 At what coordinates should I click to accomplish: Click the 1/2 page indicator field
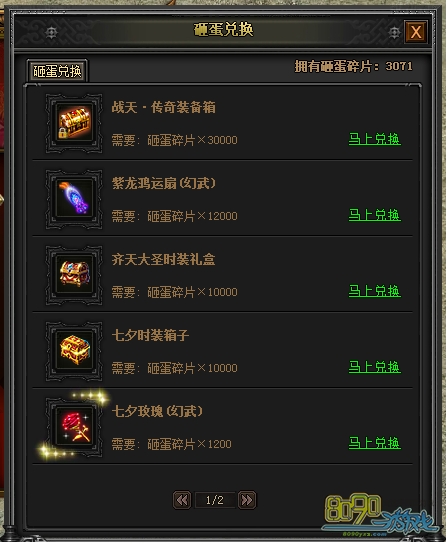tap(214, 500)
